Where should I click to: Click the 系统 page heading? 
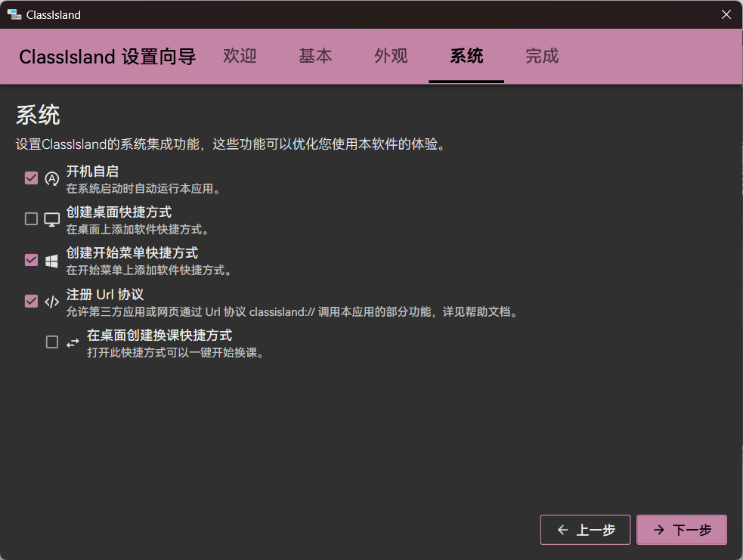pos(38,115)
